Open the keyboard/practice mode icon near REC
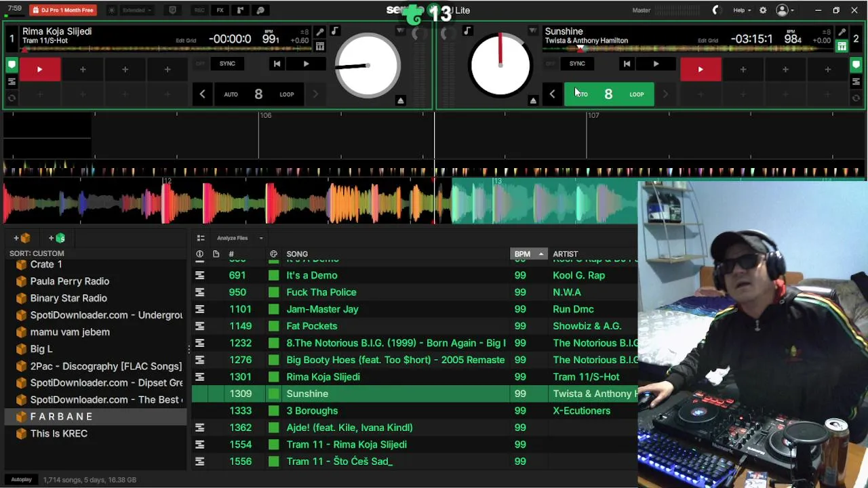This screenshot has height=488, width=868. [x=172, y=10]
